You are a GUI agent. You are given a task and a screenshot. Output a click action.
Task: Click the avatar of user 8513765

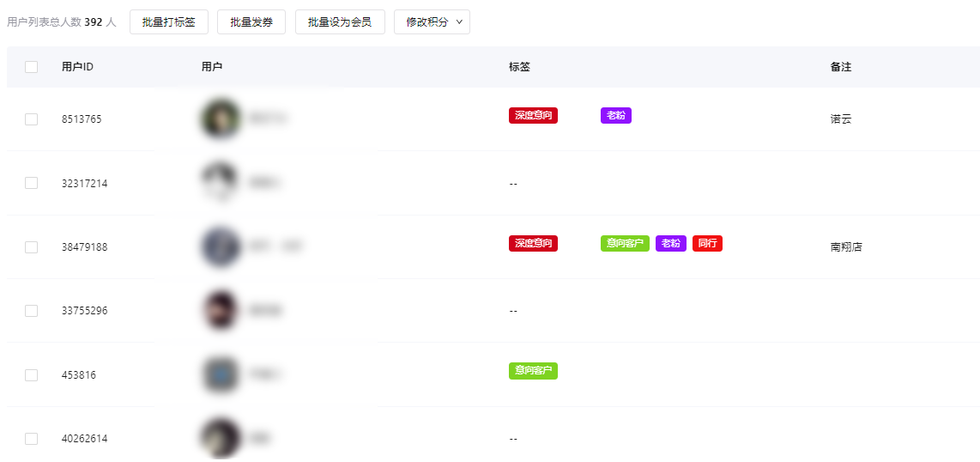221,119
